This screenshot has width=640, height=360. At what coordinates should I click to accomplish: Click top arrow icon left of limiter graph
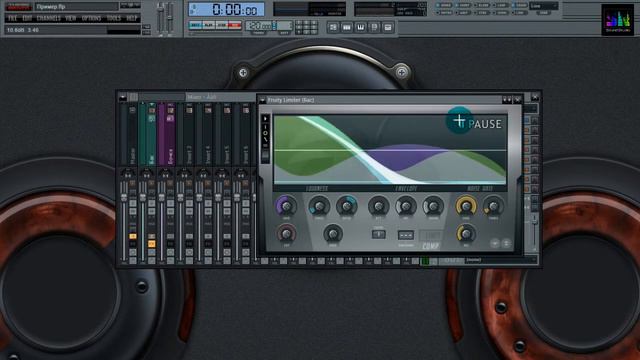click(x=265, y=119)
